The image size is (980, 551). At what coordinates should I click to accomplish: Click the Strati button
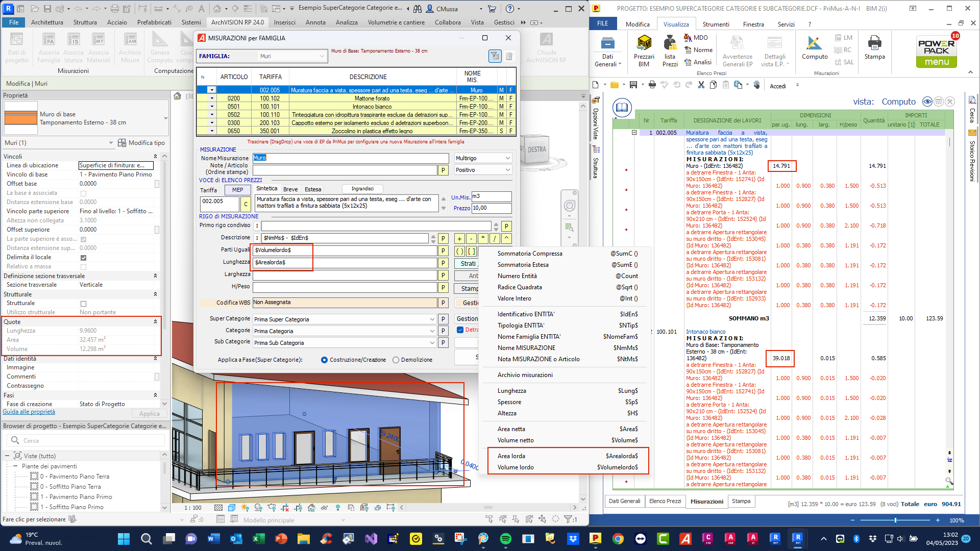point(467,264)
